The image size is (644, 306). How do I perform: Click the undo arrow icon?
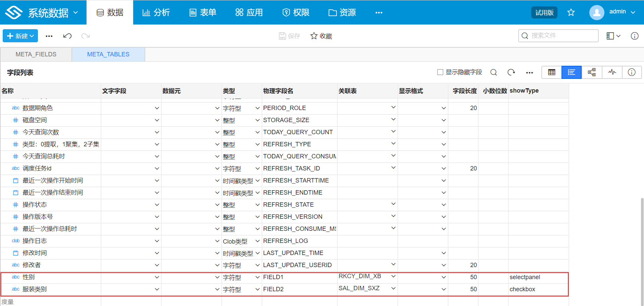tap(67, 36)
